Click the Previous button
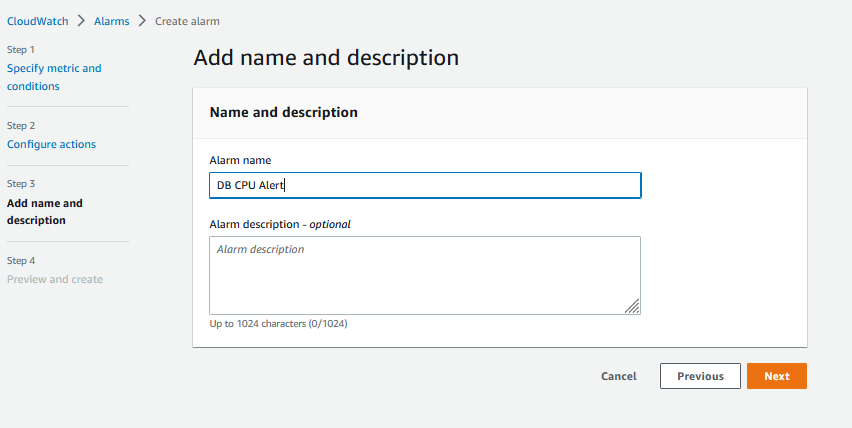Viewport: 852px width, 428px height. [x=700, y=376]
